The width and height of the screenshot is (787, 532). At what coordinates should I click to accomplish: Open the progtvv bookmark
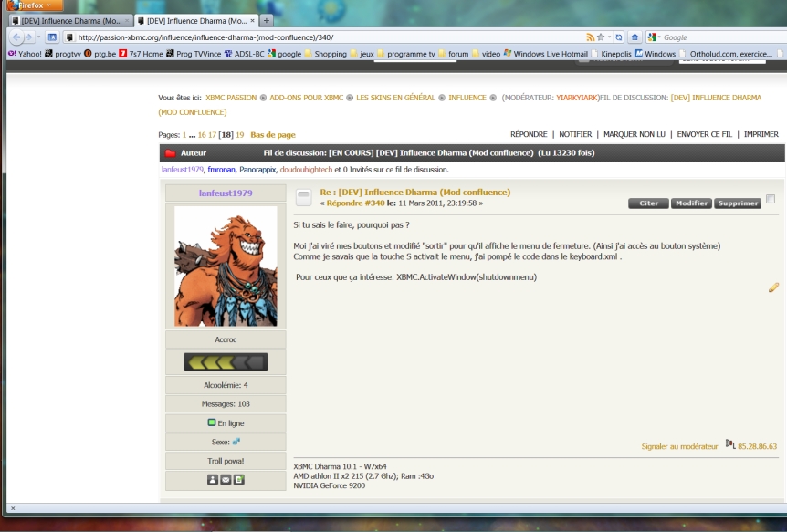63,54
